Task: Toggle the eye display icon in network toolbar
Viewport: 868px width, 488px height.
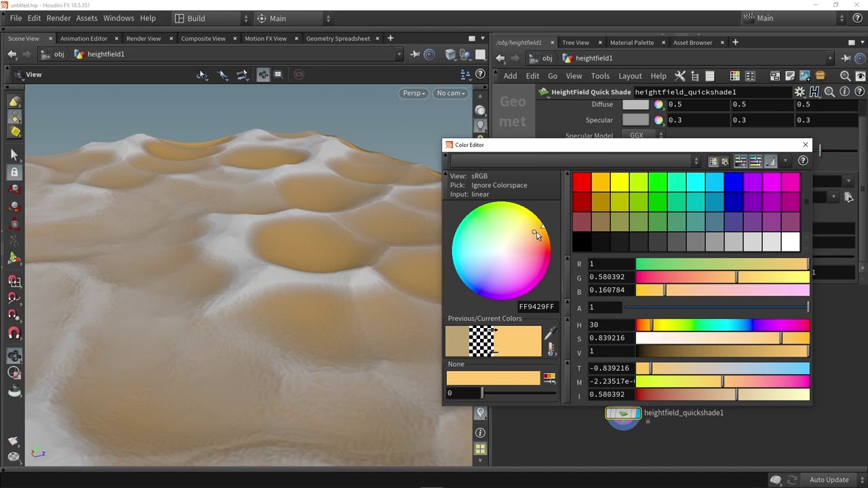Action: pos(861,76)
